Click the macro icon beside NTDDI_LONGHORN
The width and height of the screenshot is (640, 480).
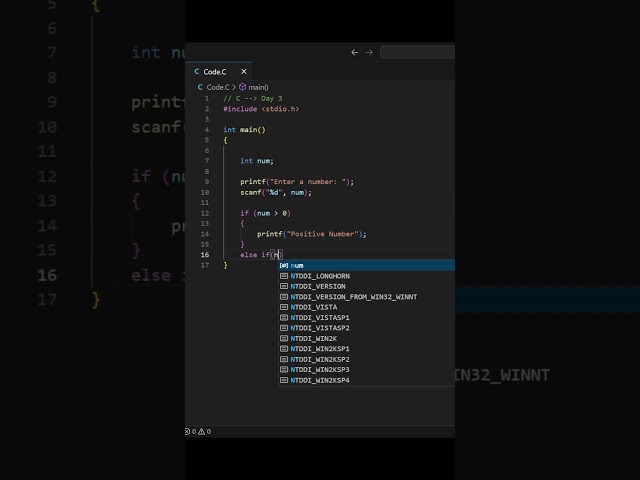[x=284, y=276]
